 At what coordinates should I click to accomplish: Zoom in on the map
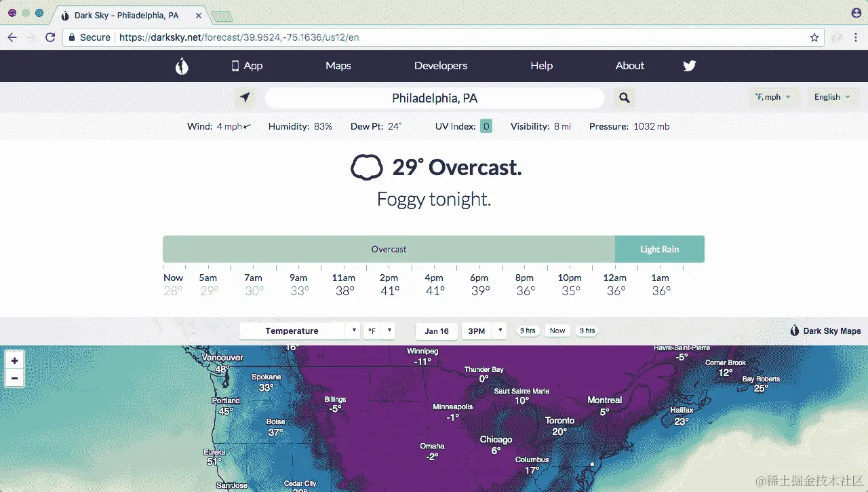(x=14, y=360)
